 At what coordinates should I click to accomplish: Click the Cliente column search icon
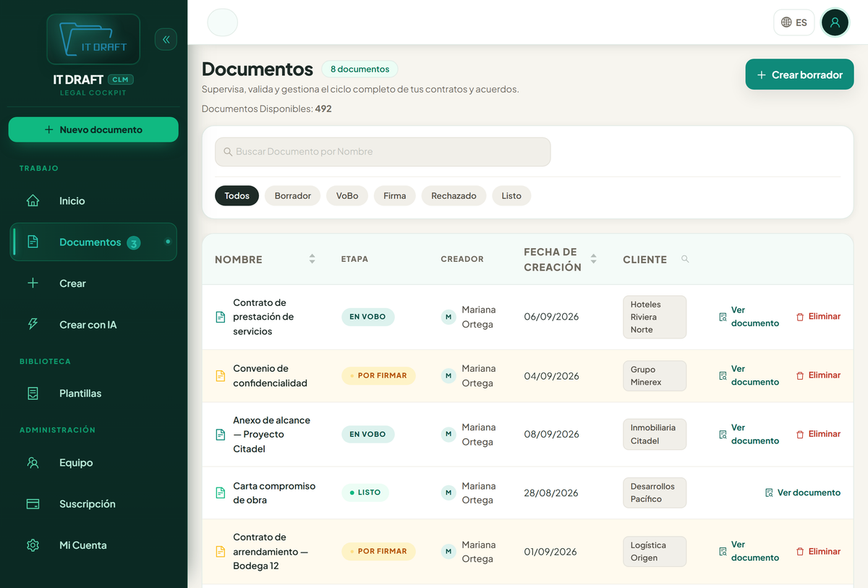tap(685, 259)
